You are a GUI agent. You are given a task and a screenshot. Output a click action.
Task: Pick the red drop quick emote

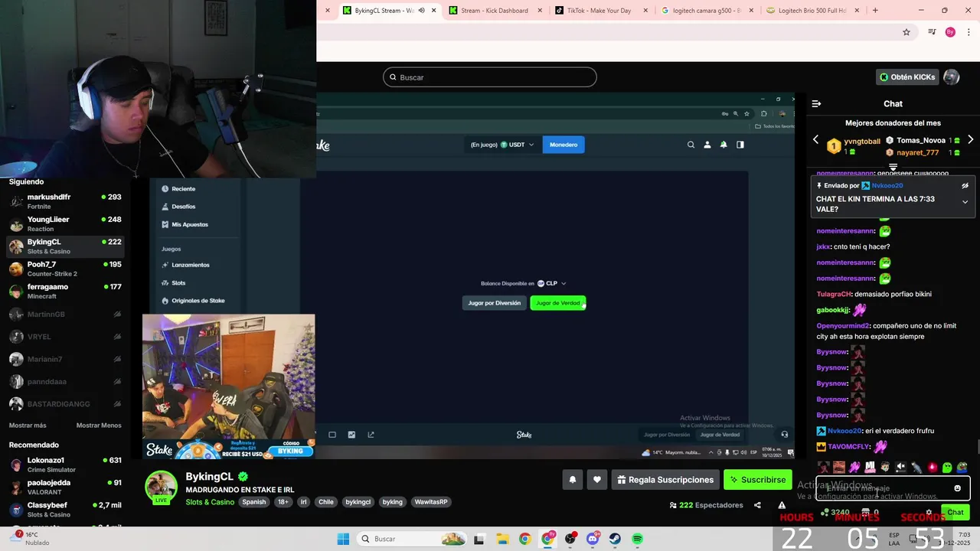point(932,467)
